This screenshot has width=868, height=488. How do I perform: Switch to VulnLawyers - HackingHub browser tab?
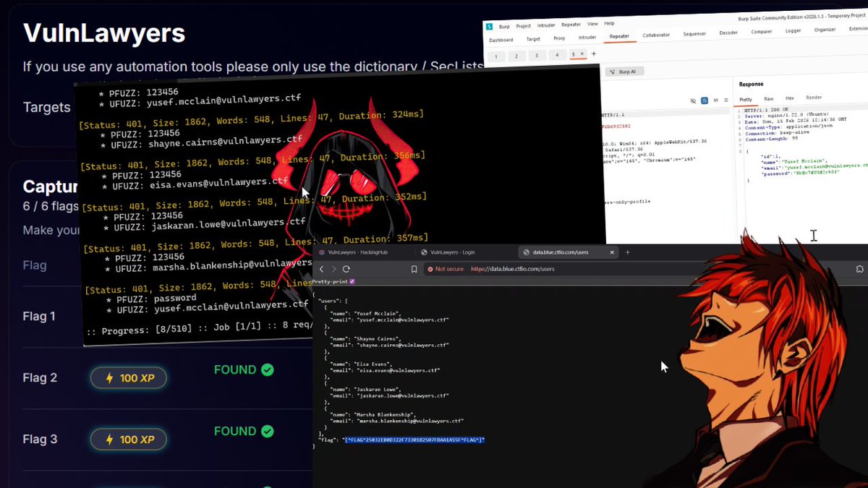tap(359, 252)
